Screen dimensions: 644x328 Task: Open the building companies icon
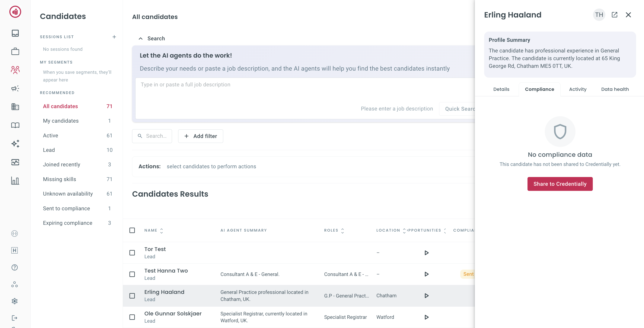pyautogui.click(x=15, y=107)
